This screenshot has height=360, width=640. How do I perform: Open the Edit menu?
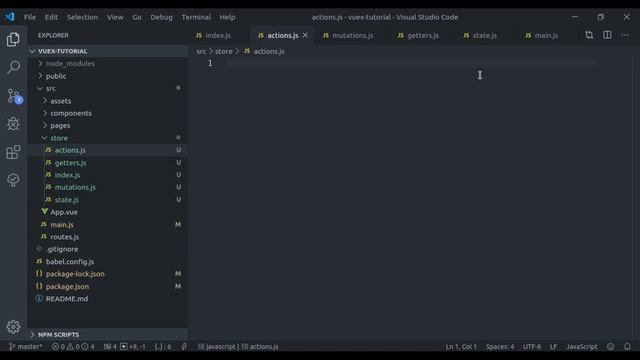point(51,17)
